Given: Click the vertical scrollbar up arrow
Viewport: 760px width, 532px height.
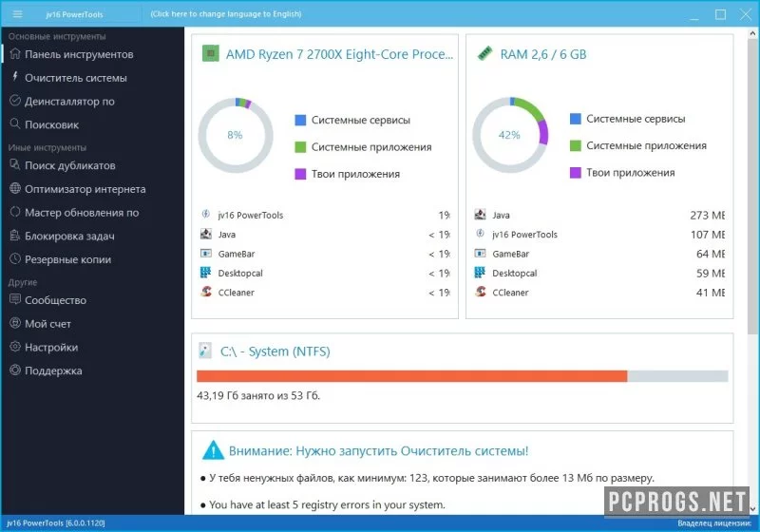Looking at the screenshot, I should (752, 33).
